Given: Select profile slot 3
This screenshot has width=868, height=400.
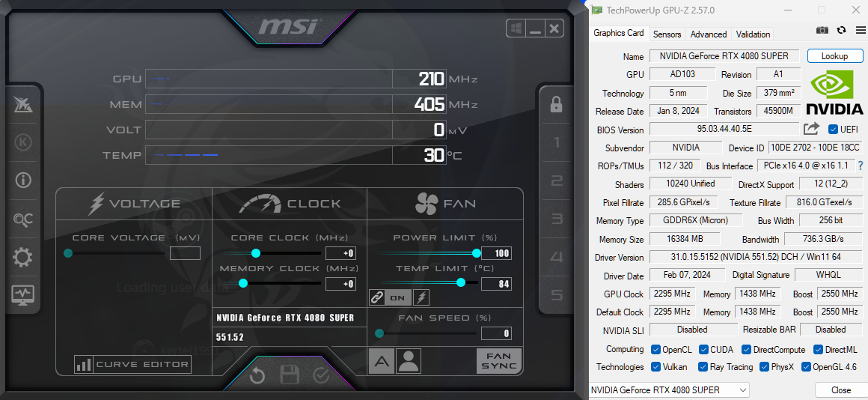Looking at the screenshot, I should (557, 219).
